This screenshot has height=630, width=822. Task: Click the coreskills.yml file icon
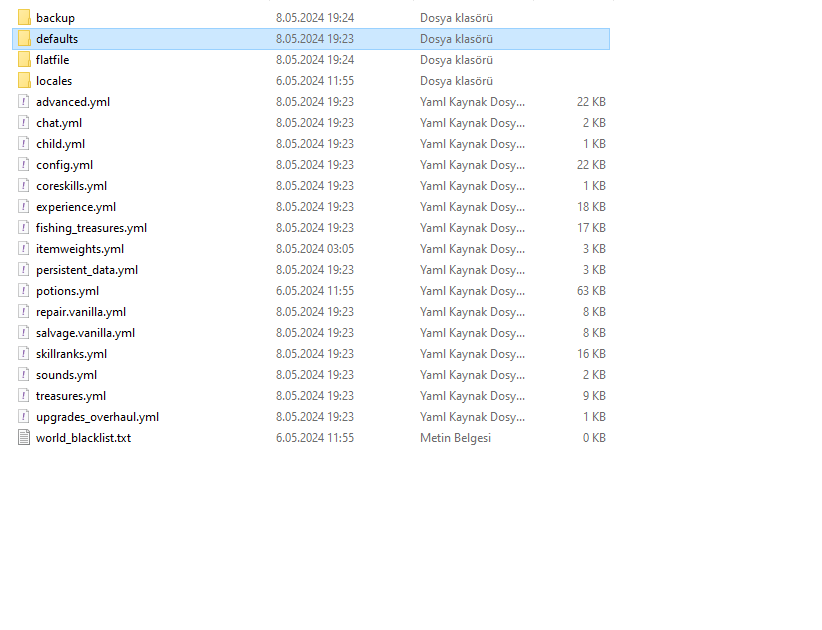(x=24, y=186)
